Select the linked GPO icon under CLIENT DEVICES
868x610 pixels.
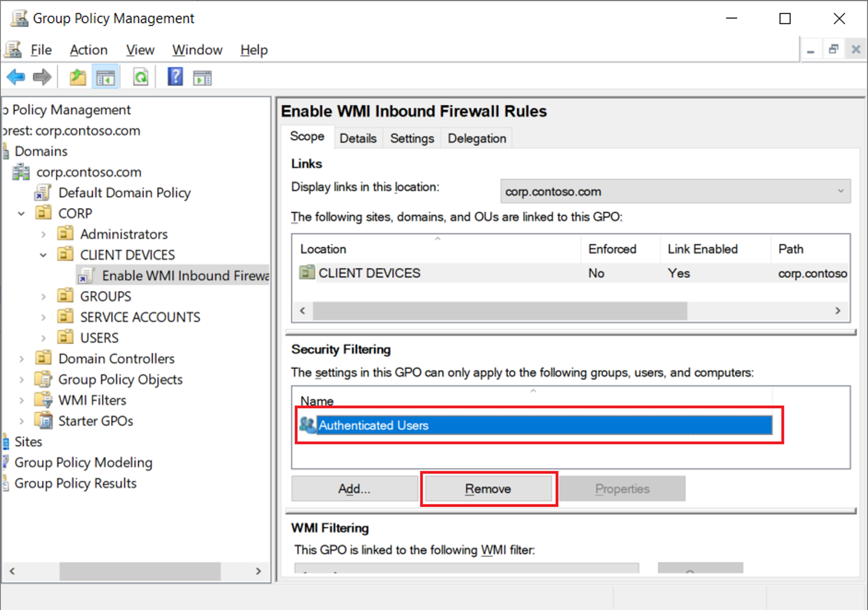[x=86, y=276]
